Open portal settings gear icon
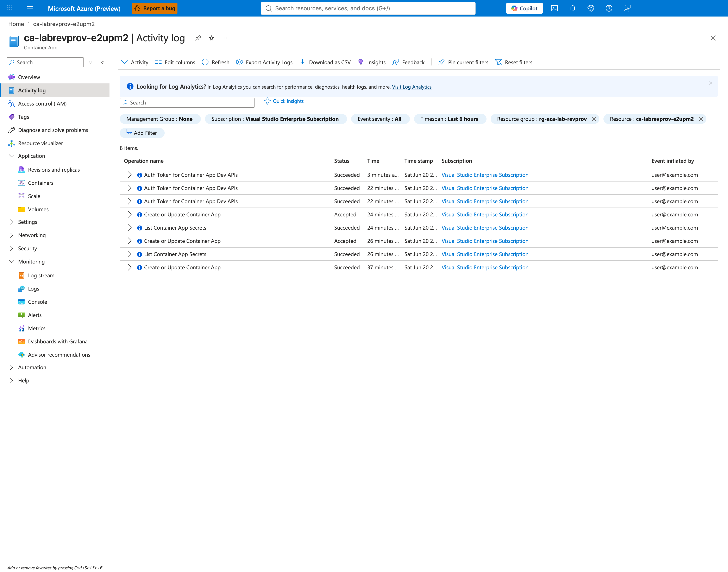The image size is (728, 572). (591, 8)
